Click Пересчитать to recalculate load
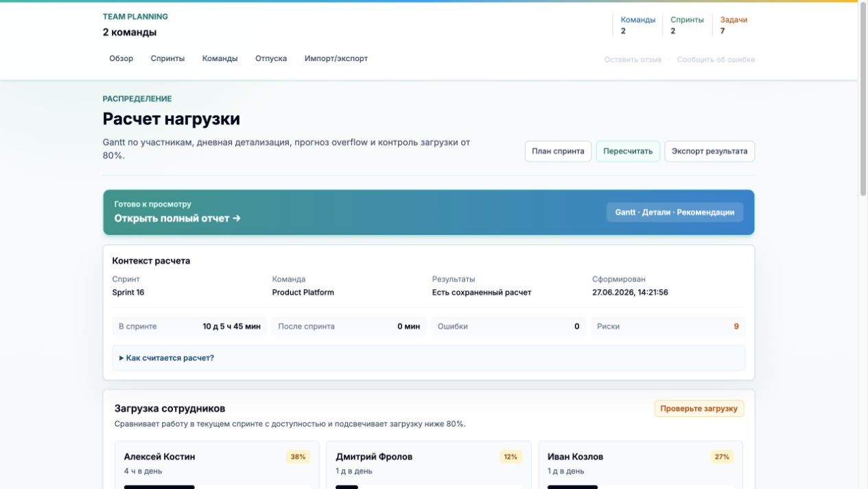The height and width of the screenshot is (489, 868). [x=628, y=151]
